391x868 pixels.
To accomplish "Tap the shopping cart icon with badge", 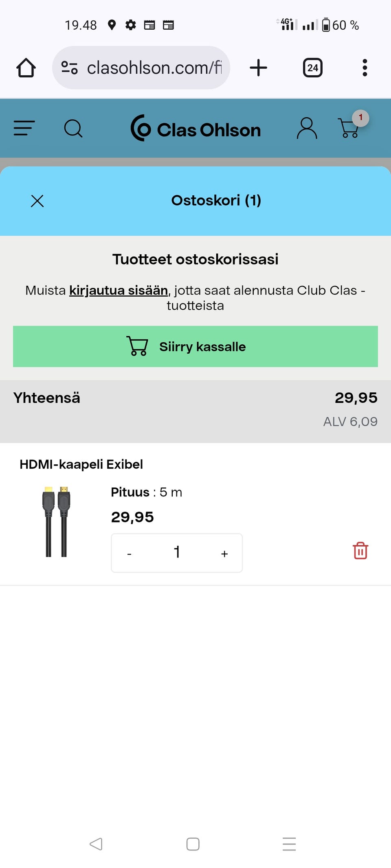I will (349, 128).
